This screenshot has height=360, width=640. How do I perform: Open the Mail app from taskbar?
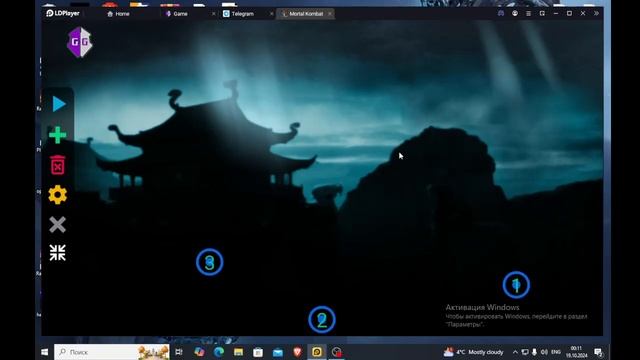pyautogui.click(x=278, y=352)
